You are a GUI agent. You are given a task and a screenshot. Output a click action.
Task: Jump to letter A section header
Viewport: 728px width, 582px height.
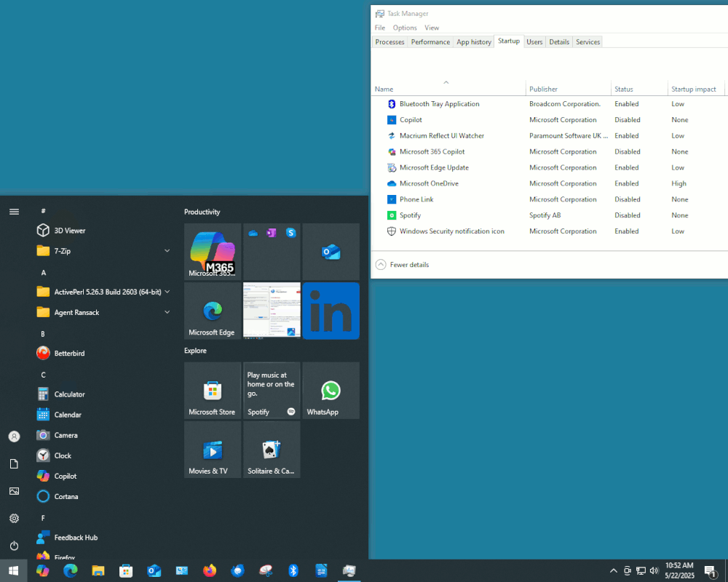point(44,273)
